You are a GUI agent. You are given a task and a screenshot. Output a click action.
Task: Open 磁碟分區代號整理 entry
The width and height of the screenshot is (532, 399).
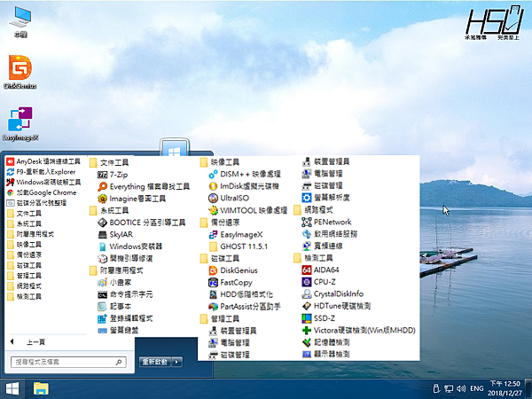[x=36, y=203]
